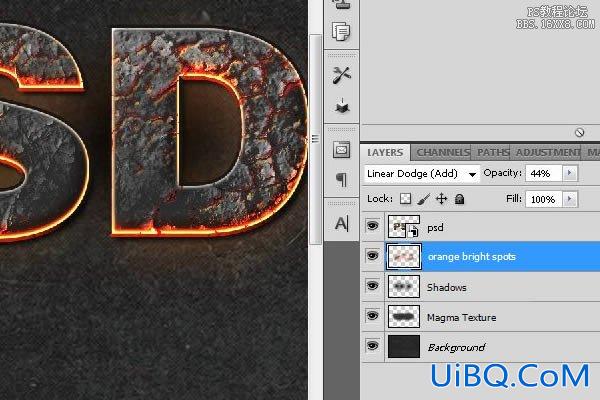
Task: Select the orange bright spots layer thumbnail
Action: pos(404,256)
